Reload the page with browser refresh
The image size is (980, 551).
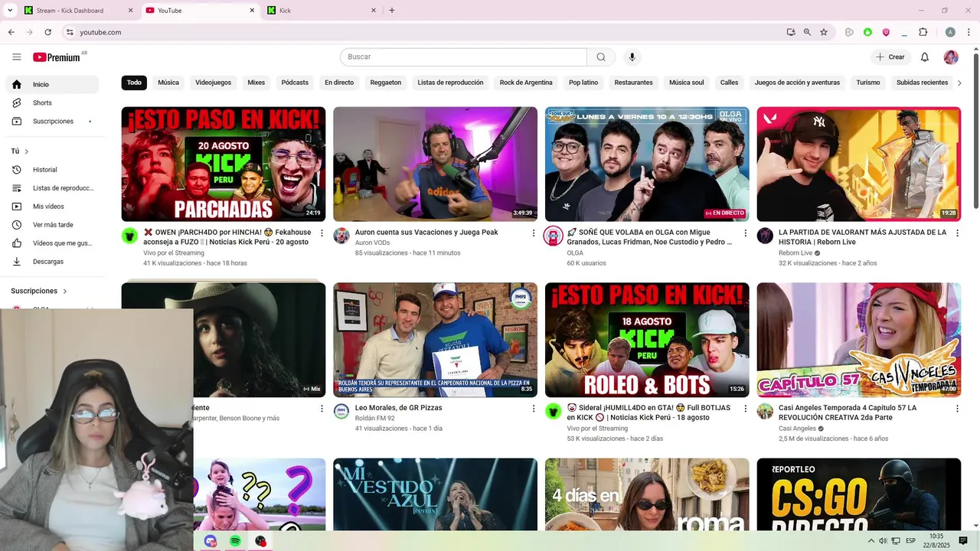(x=47, y=32)
